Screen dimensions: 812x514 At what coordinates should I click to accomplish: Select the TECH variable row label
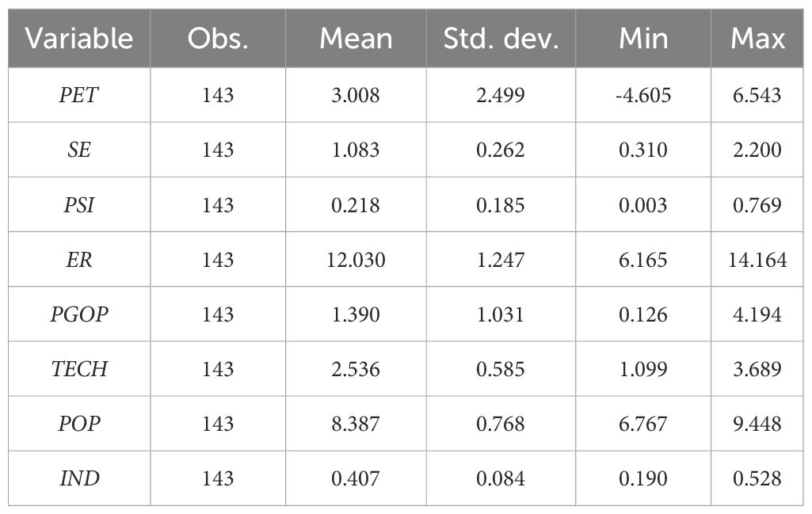[x=79, y=369]
